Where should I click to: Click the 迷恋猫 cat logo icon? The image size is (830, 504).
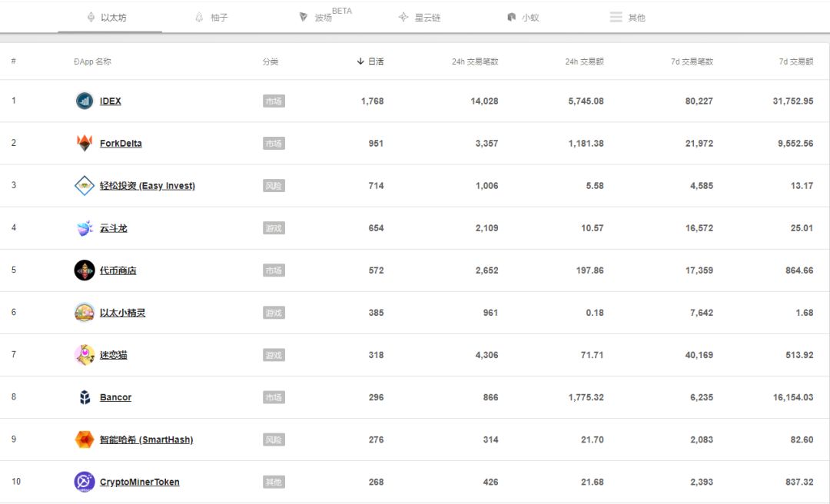pos(85,355)
